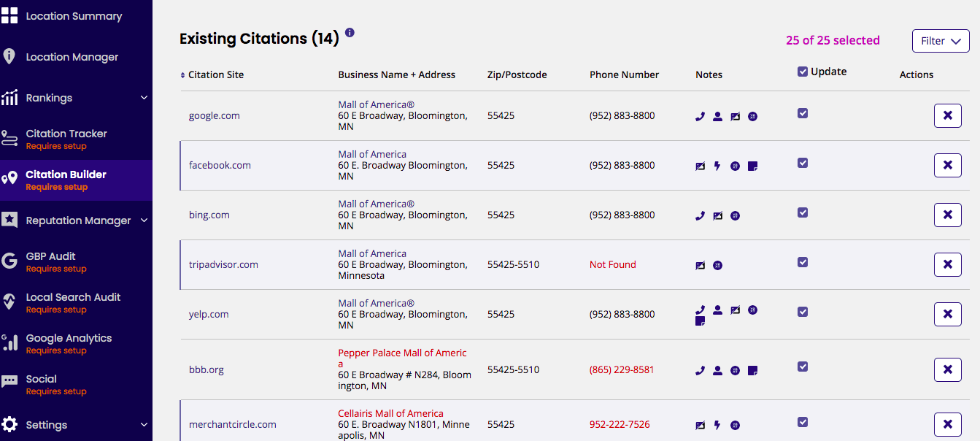Click the no-image icon in tripadvisor.com row

[700, 265]
